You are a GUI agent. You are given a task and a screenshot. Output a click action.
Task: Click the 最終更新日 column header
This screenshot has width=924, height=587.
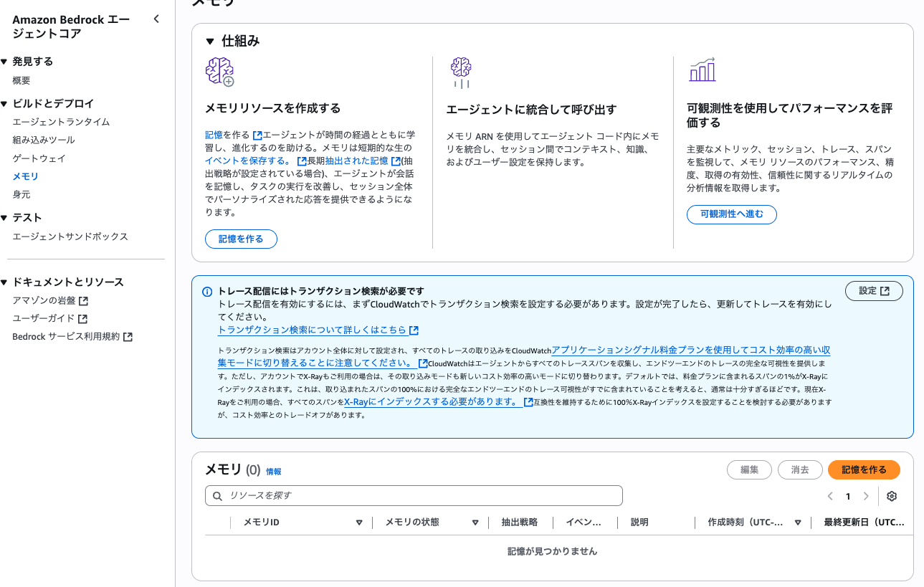pyautogui.click(x=864, y=522)
